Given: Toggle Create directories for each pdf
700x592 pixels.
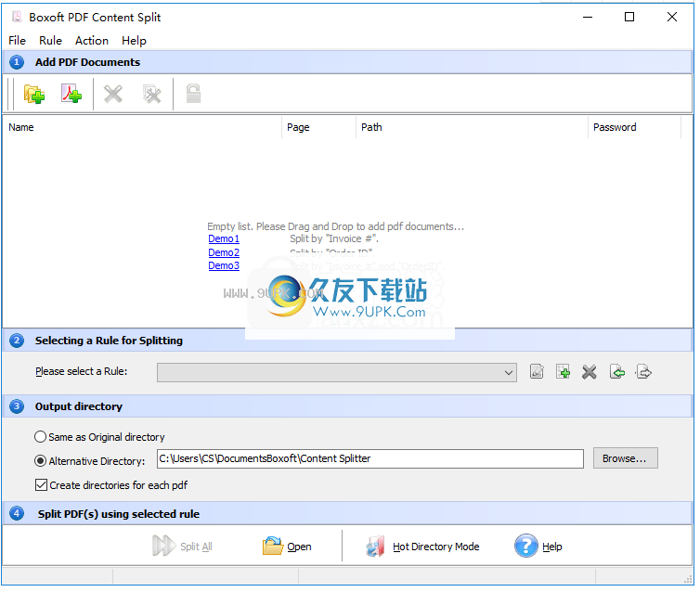Looking at the screenshot, I should 41,485.
